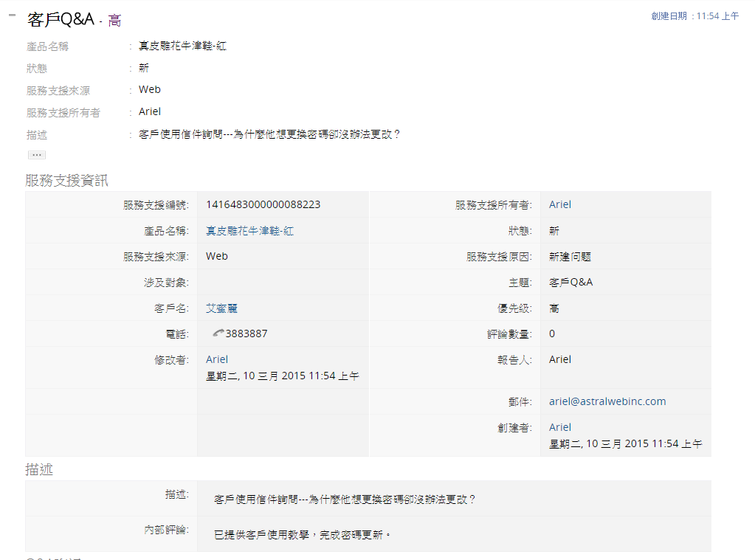This screenshot has width=755, height=560.
Task: Select the case number 1416483000000088223
Action: coord(263,204)
